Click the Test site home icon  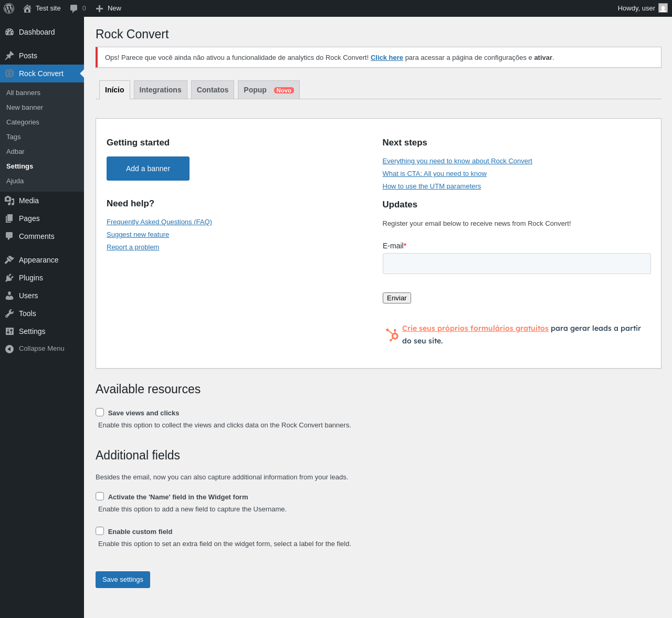27,8
